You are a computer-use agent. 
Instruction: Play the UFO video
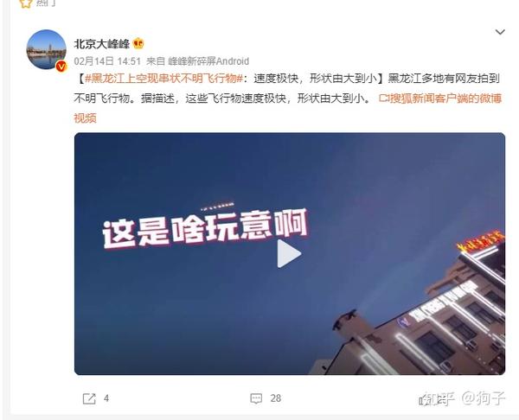pos(289,254)
